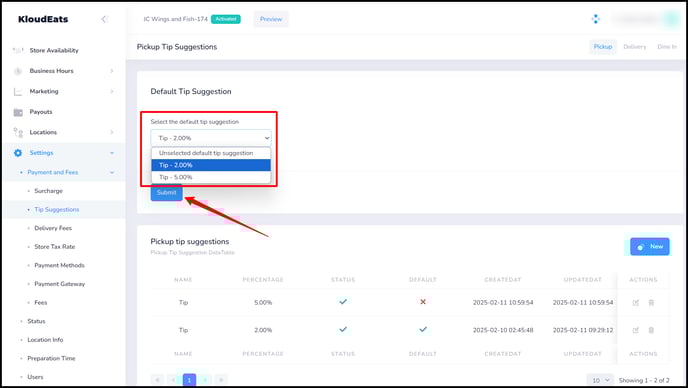The height and width of the screenshot is (388, 688).
Task: Click the Submit button
Action: 166,193
